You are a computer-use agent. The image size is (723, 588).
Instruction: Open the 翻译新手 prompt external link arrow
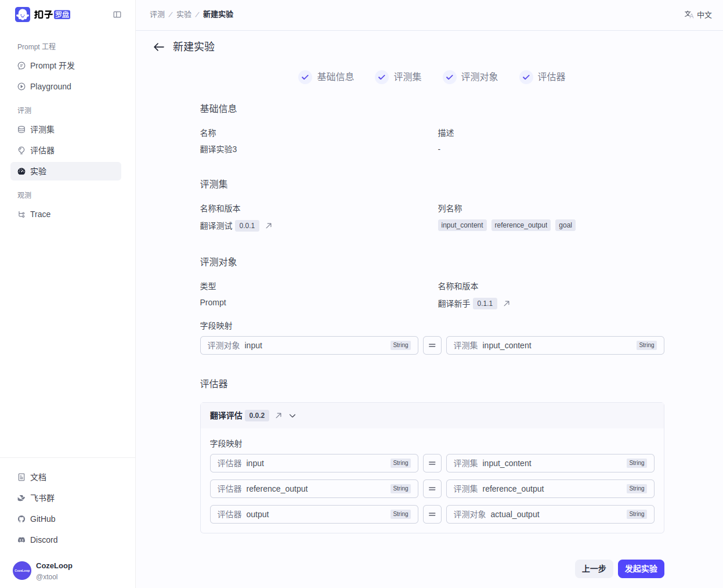507,304
